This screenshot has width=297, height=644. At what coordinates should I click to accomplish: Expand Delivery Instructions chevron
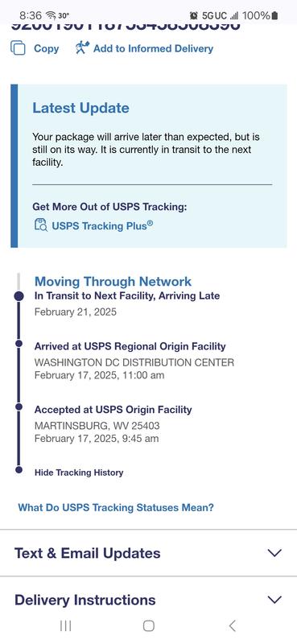(274, 600)
